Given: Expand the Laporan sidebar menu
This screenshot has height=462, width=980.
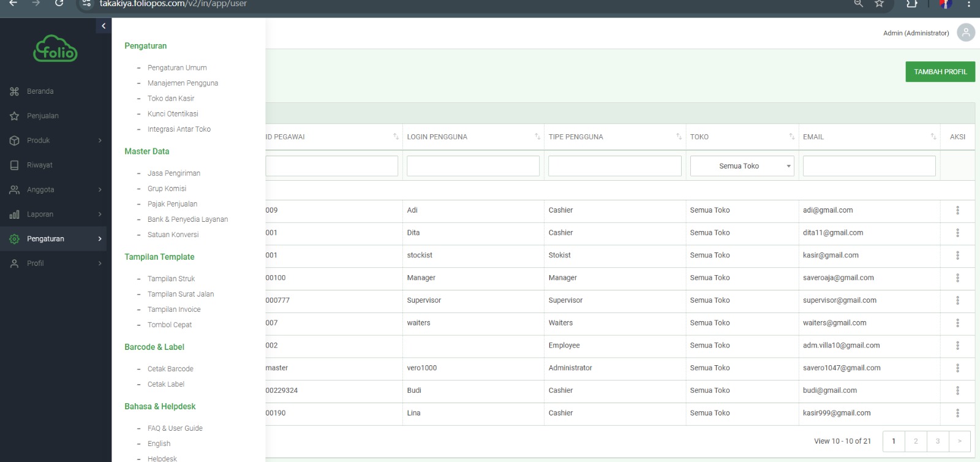Looking at the screenshot, I should [100, 214].
